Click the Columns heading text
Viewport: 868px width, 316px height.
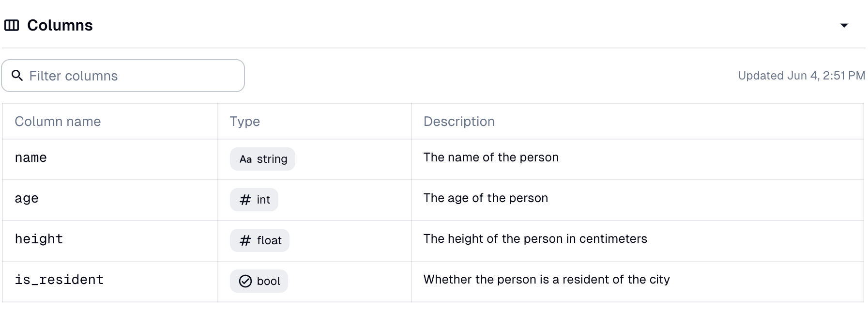59,25
